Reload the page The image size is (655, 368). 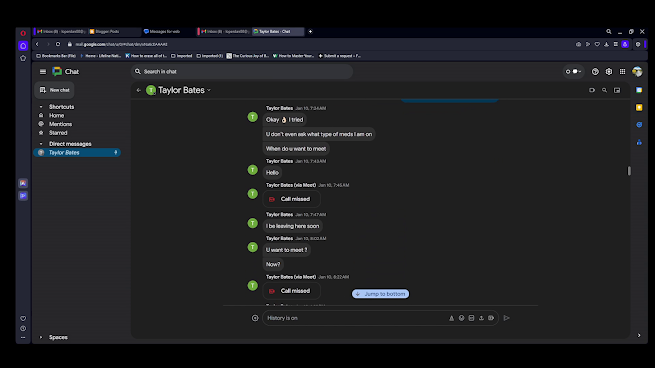coord(58,44)
